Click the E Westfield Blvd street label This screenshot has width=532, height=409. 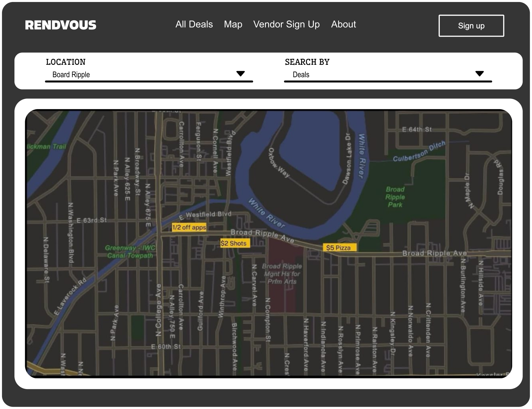click(x=206, y=215)
